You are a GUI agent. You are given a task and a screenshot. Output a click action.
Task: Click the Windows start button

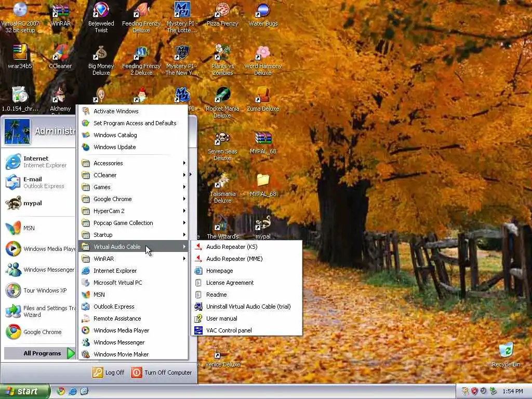click(24, 392)
